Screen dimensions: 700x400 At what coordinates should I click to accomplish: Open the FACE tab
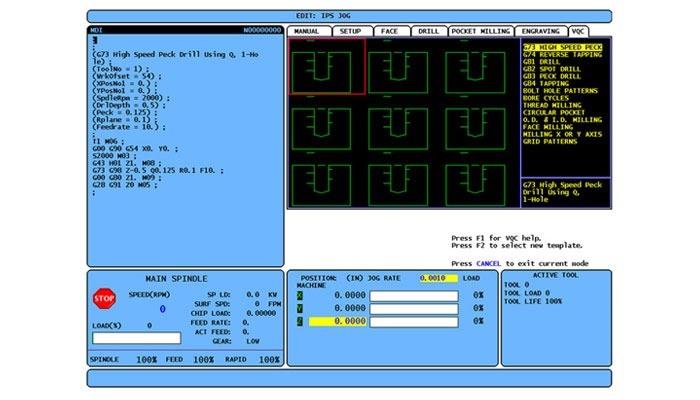click(392, 31)
